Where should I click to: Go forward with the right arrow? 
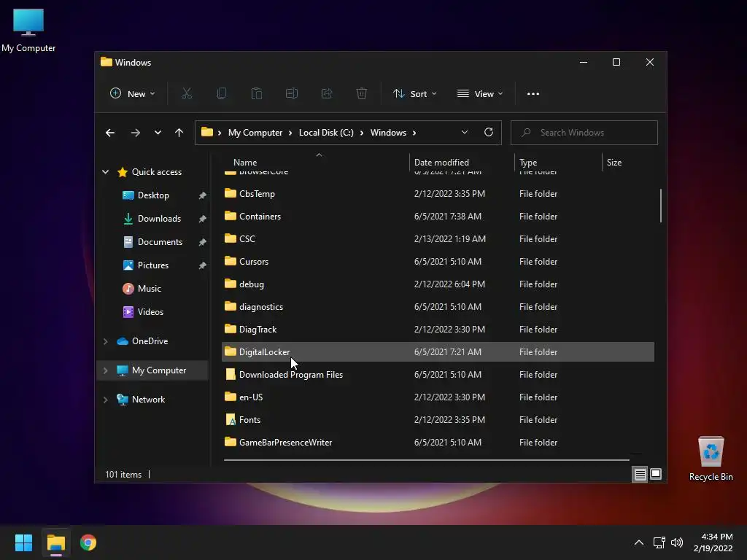[x=136, y=133]
